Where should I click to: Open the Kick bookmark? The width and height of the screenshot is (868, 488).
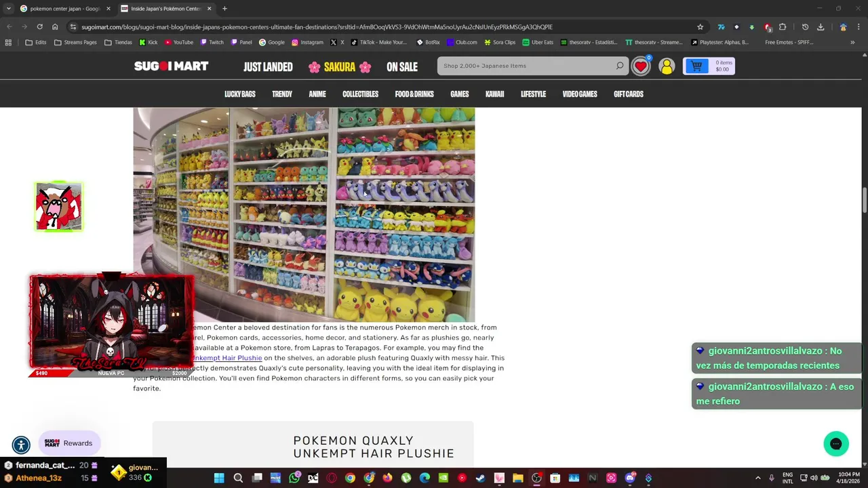(x=148, y=42)
